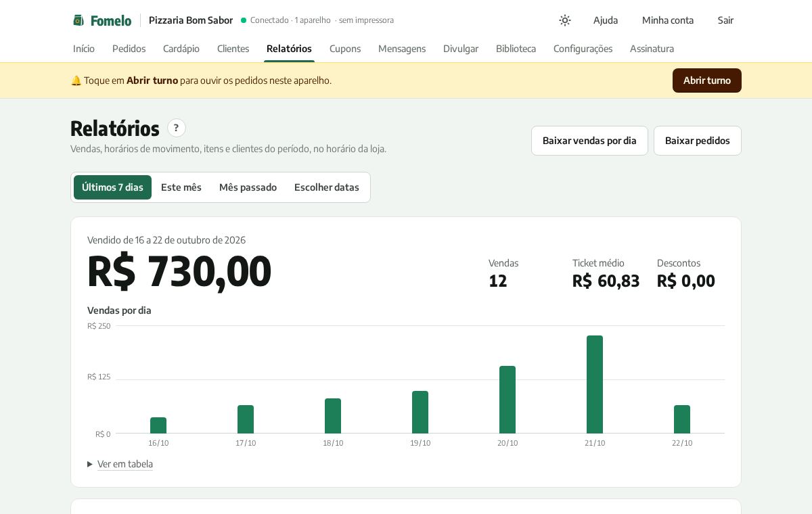Image resolution: width=812 pixels, height=514 pixels.
Task: Click the Descontos value R$ 0,00
Action: [x=686, y=281]
